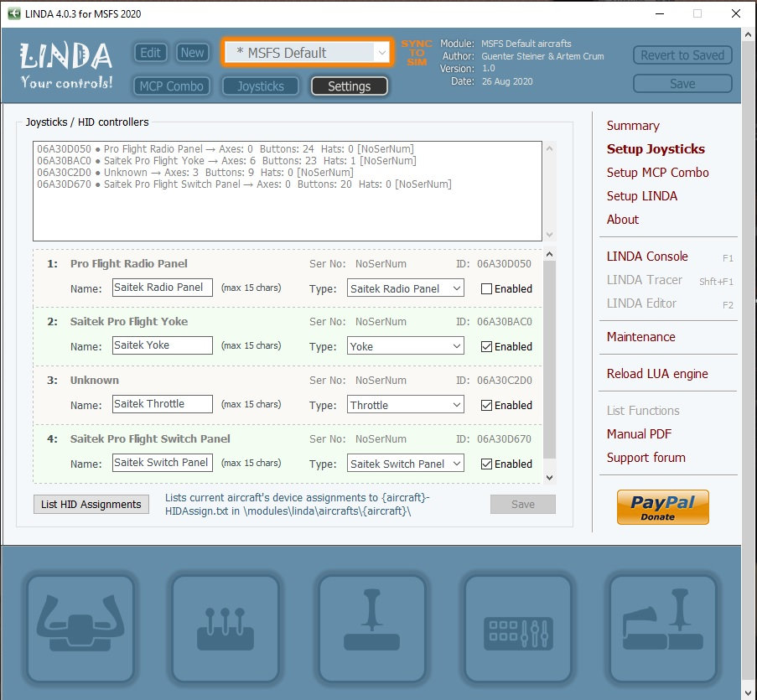
Task: Select the 06A30D670 Switch Panel line
Action: pyautogui.click(x=244, y=184)
